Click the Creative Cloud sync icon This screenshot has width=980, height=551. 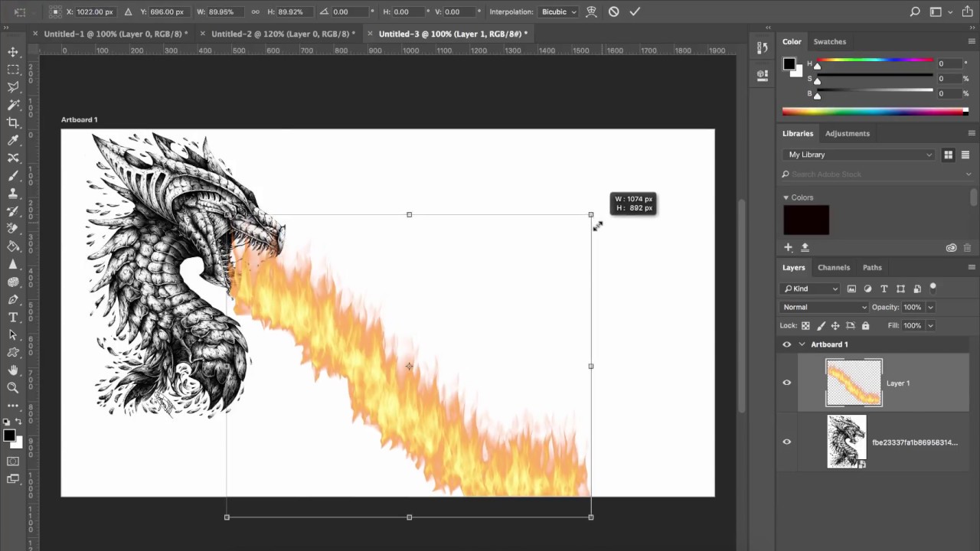[x=951, y=247]
